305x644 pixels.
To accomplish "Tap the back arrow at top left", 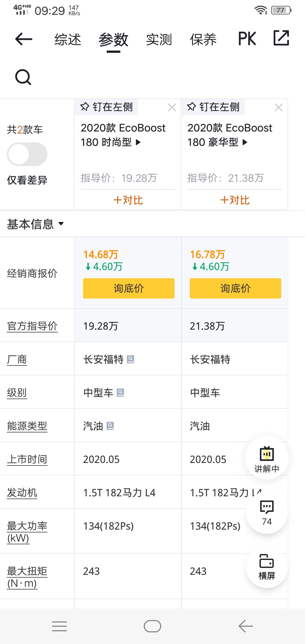I will [x=24, y=39].
